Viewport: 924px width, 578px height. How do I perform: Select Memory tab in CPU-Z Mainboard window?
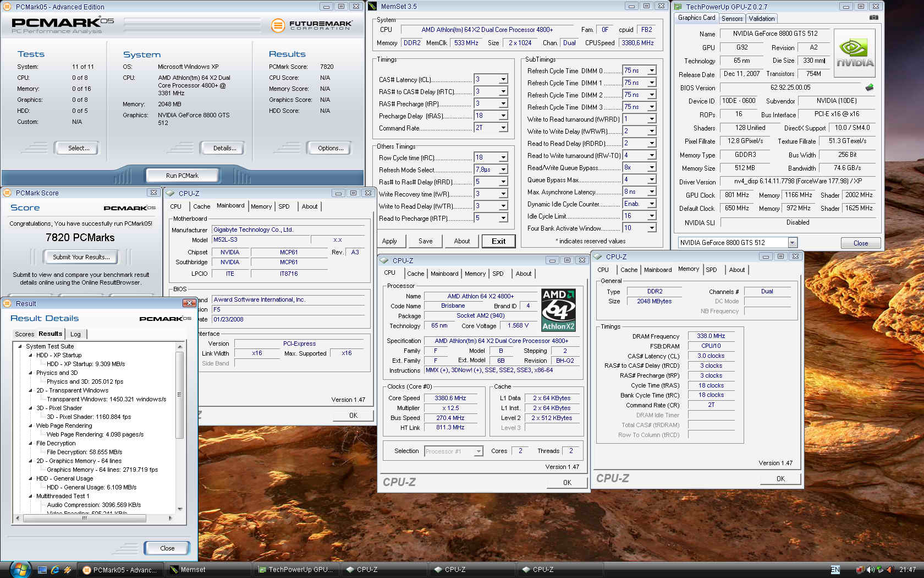click(x=261, y=206)
